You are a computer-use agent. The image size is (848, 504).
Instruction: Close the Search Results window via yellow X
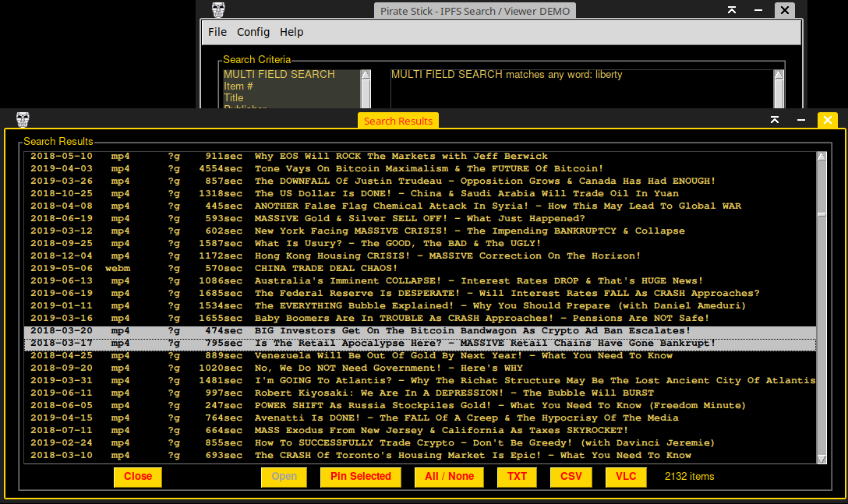828,119
